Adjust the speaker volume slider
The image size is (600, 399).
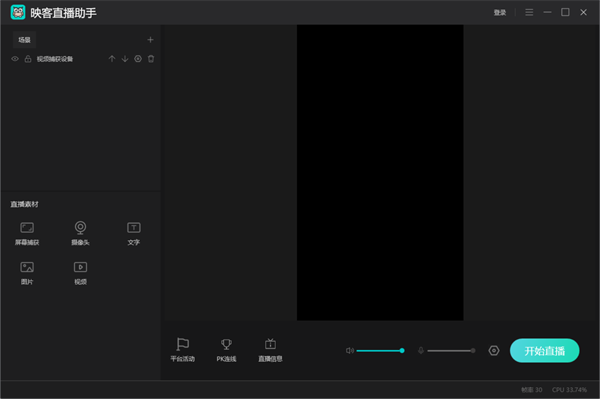(x=379, y=350)
